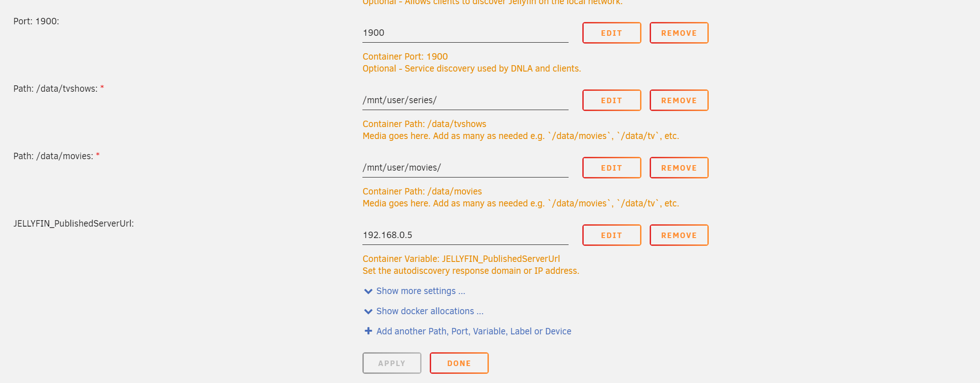Click the 192.168.0.5 server URL field

pos(465,235)
